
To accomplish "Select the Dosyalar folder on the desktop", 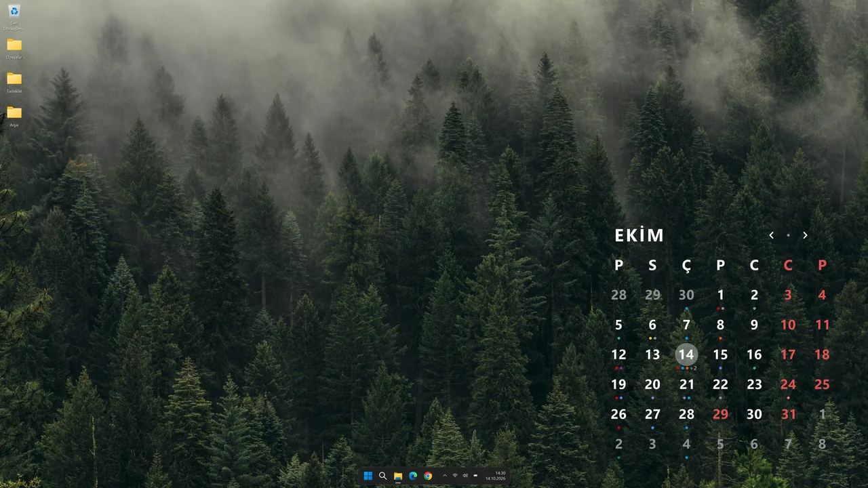I will click(x=14, y=49).
